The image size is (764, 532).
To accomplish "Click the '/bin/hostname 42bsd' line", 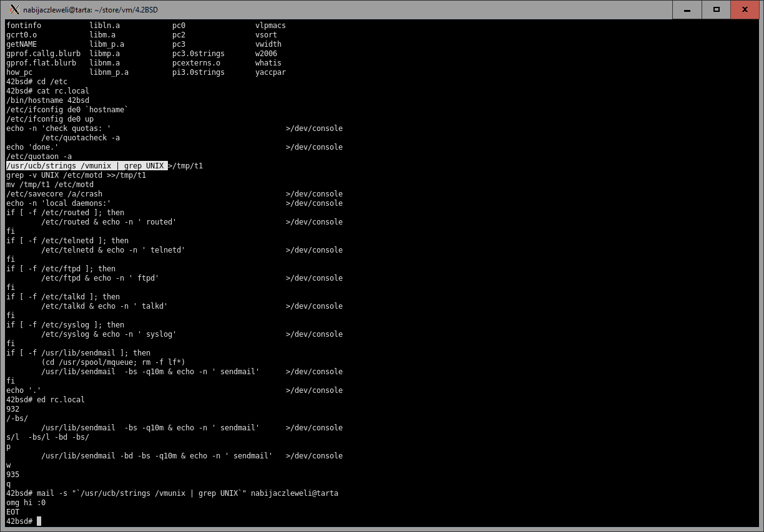I will click(x=47, y=100).
